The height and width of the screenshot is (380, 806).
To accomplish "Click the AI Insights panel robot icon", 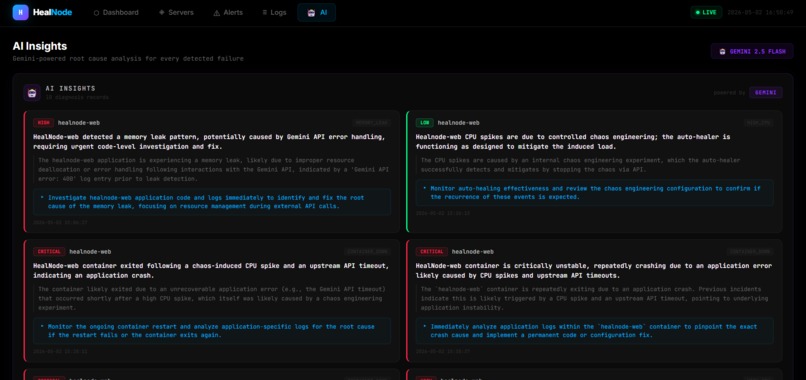I will pos(32,93).
